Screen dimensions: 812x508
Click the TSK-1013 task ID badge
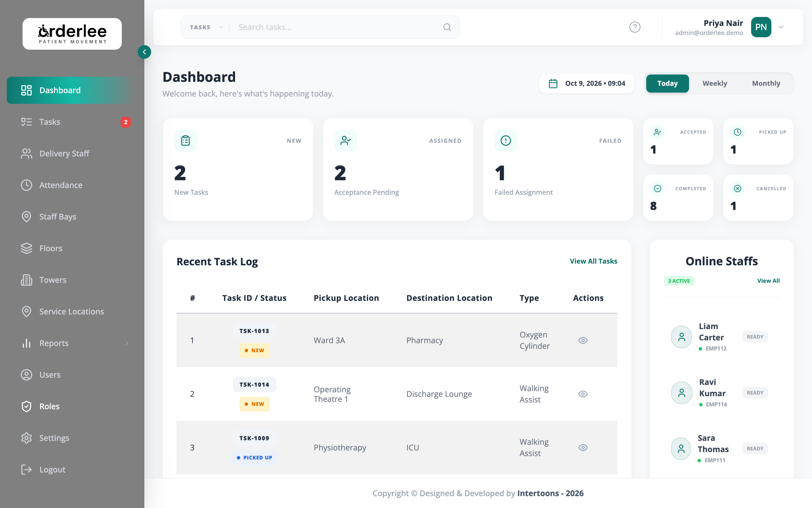click(254, 331)
